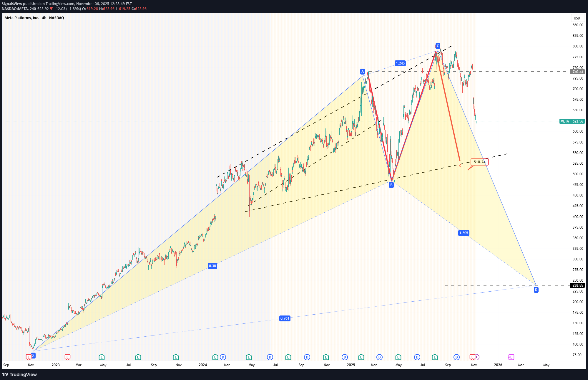Click the pink earnings E marker near 2026

tap(511, 357)
